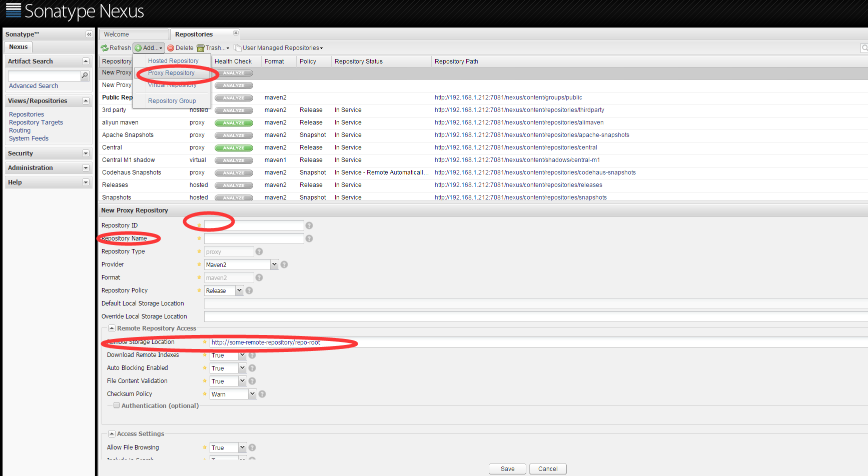The image size is (868, 476).
Task: Open Checksum Policy Warn dropdown
Action: point(252,394)
